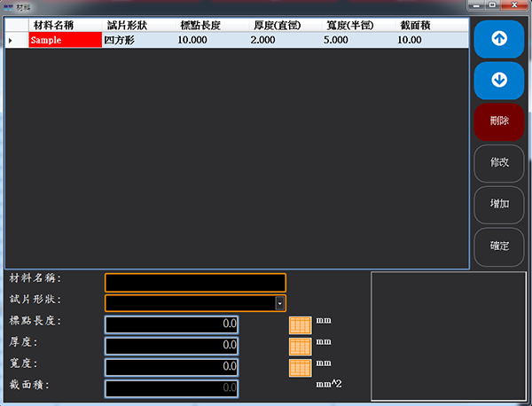Screen dimensions: 532x406
Task: Click the row selector arrow for Sample
Action: (11, 40)
